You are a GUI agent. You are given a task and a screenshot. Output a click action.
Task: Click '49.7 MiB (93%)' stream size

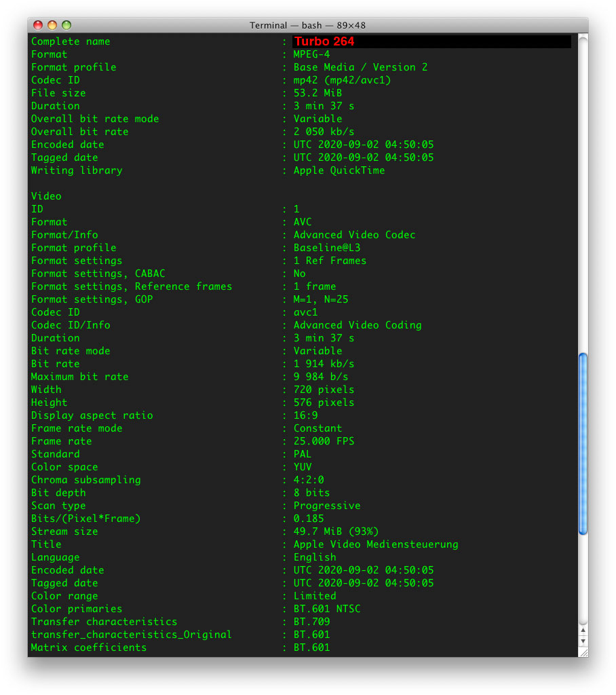pos(336,531)
